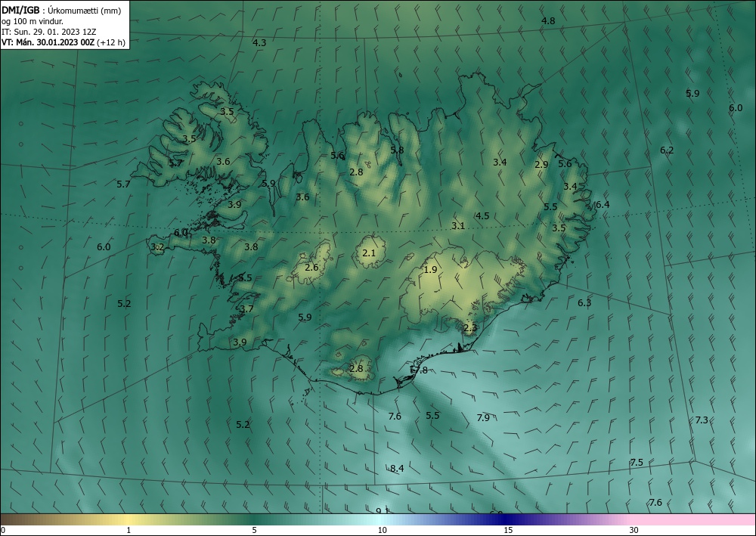Select the 1.9 value on the large glacier
The height and width of the screenshot is (536, 756).
coord(430,269)
